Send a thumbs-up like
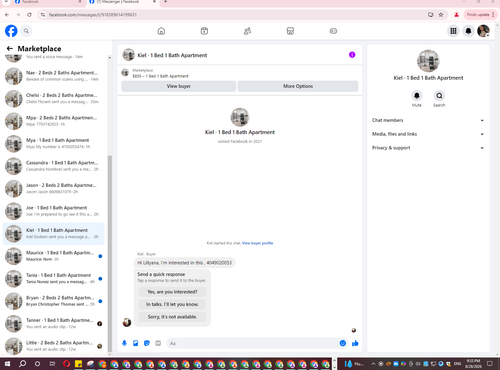Viewport: 500px width, 370px height. tap(355, 343)
